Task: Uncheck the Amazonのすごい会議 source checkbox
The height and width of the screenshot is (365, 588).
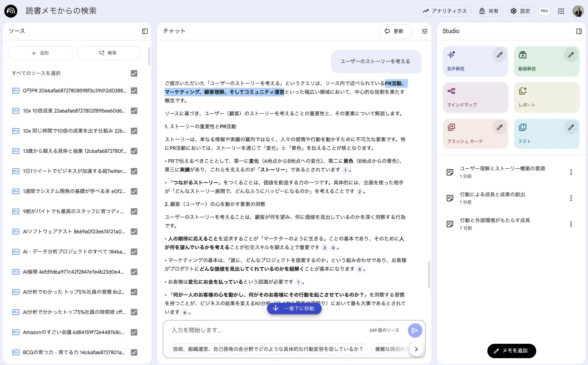Action: [134, 332]
